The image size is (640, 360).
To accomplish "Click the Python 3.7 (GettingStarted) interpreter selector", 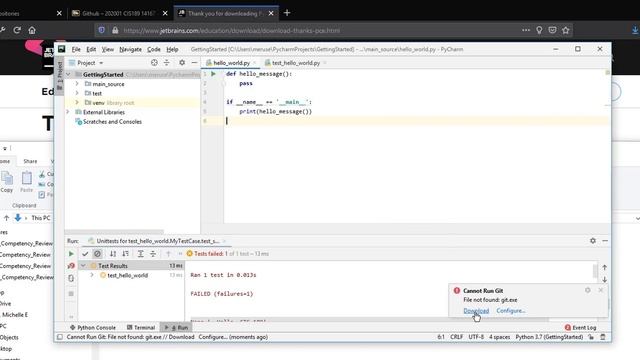I will click(549, 337).
